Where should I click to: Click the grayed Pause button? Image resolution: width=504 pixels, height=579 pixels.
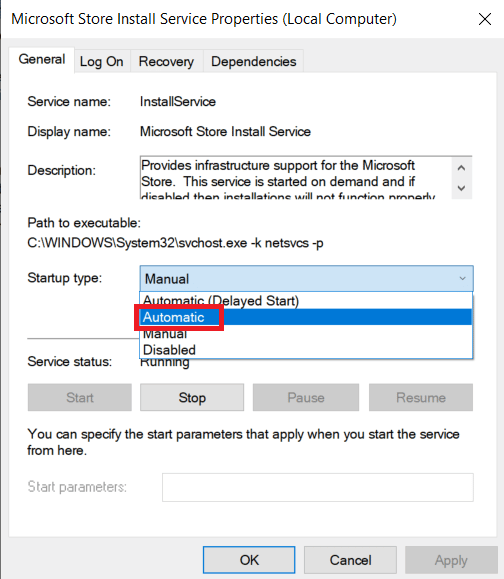coord(306,397)
